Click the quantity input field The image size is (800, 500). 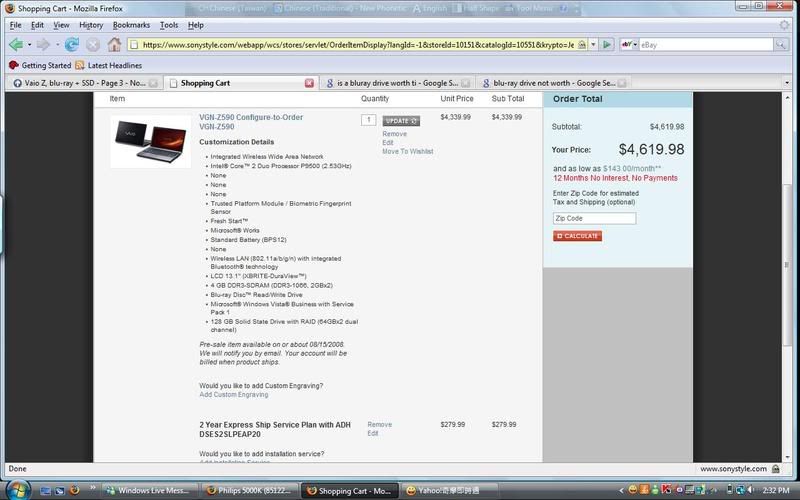pos(368,120)
